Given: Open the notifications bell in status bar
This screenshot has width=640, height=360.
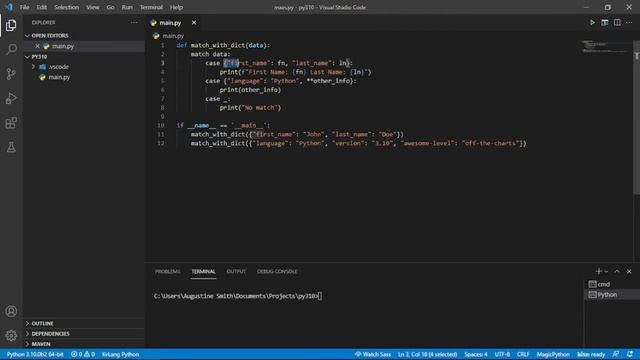Looking at the screenshot, I should pos(630,354).
